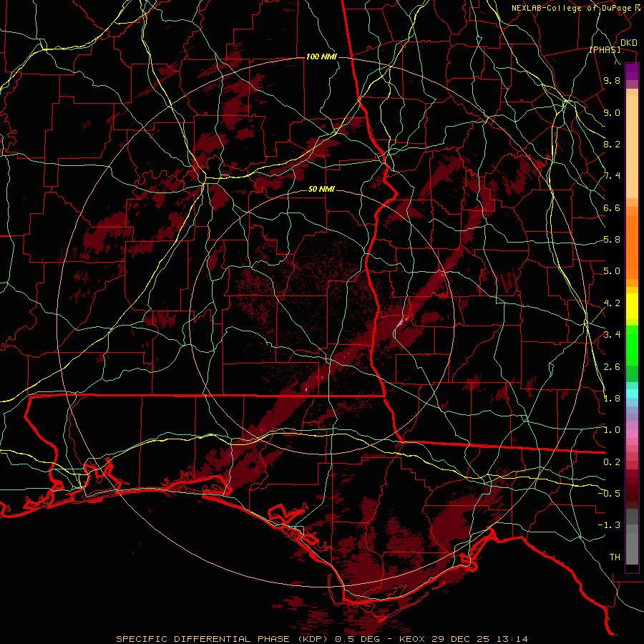Click the 9.0 value on the legend

[x=612, y=112]
